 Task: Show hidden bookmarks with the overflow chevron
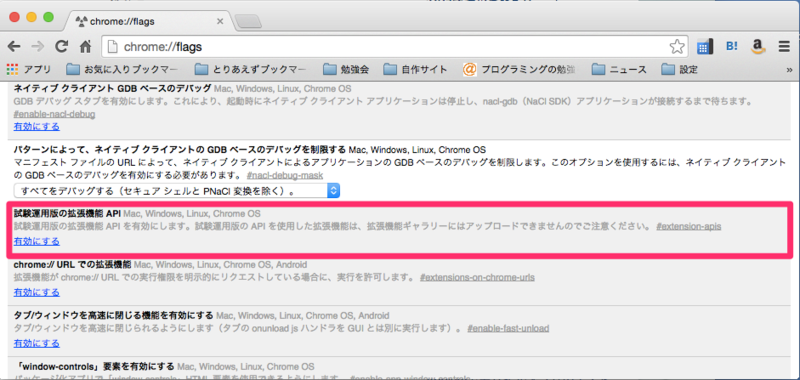(x=790, y=70)
